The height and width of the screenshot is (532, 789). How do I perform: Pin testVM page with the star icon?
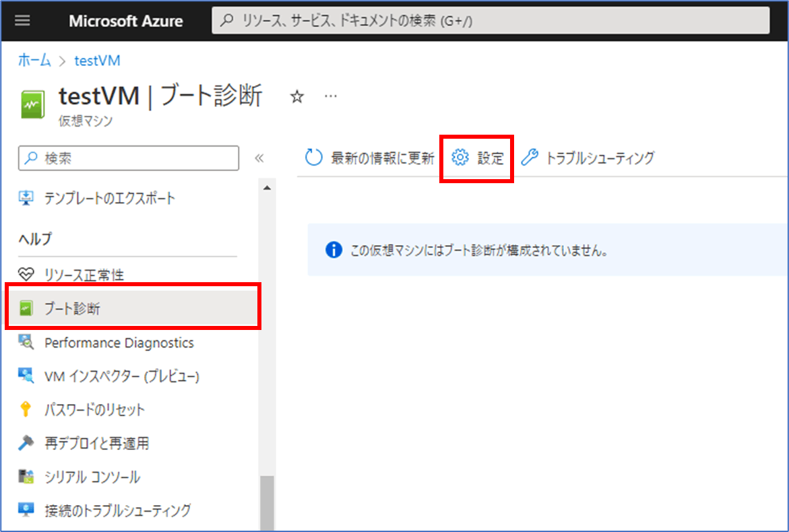click(x=297, y=96)
